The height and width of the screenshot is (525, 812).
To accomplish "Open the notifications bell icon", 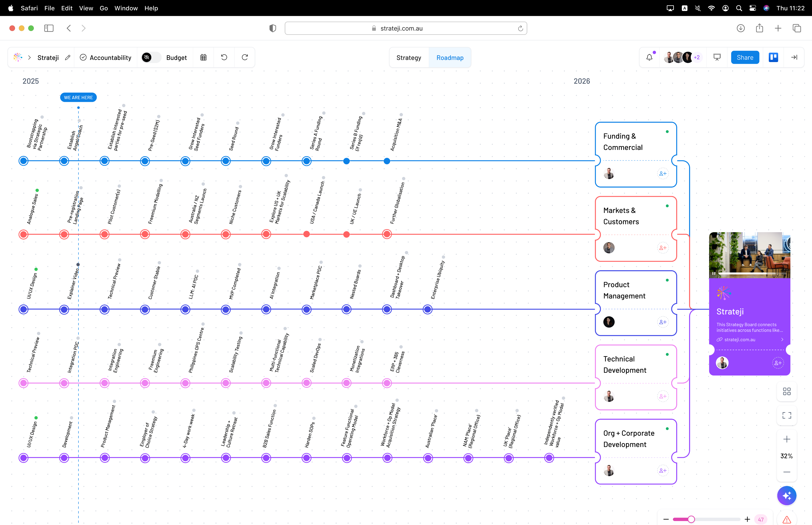I will tap(649, 57).
